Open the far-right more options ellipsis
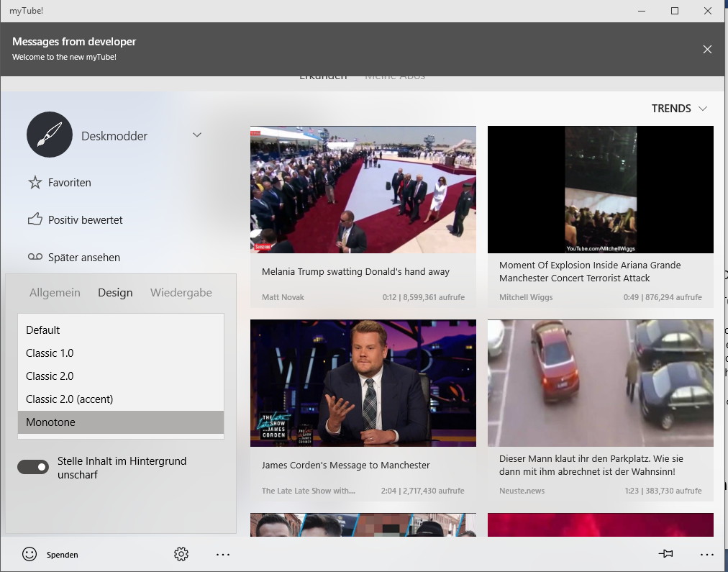This screenshot has height=572, width=728. [706, 554]
